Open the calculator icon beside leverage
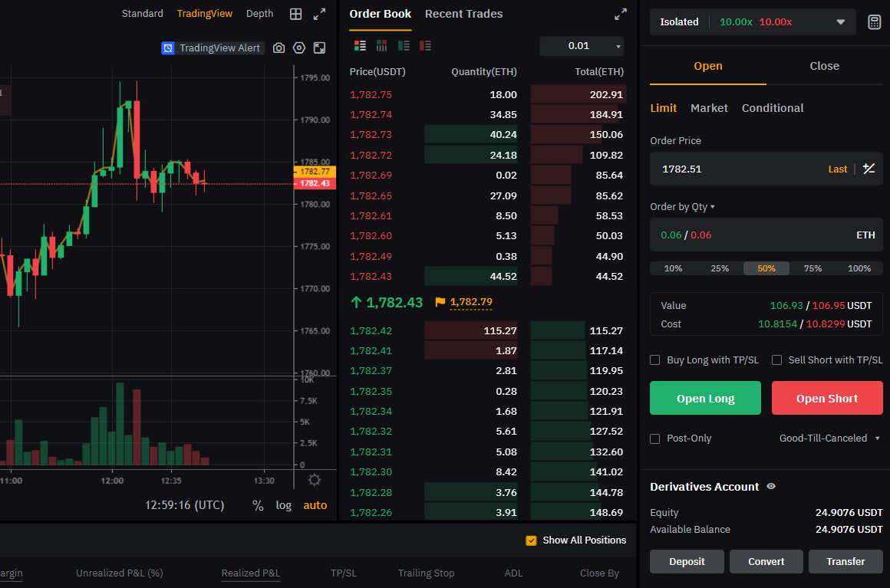 click(874, 22)
